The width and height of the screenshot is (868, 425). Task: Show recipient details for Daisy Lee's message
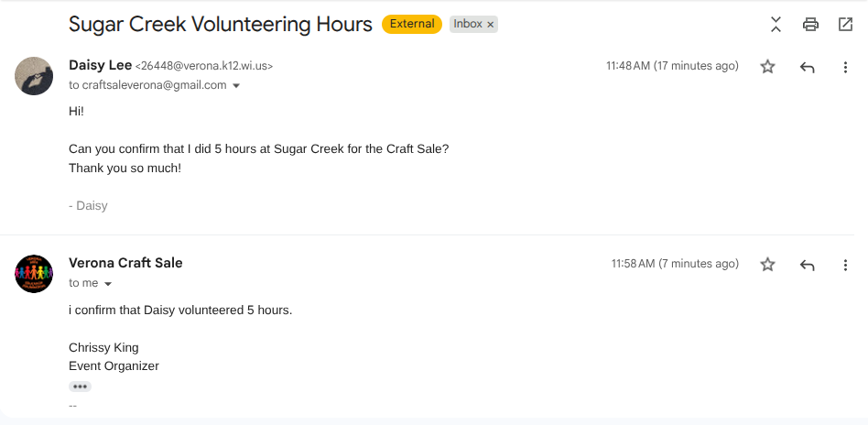click(236, 85)
